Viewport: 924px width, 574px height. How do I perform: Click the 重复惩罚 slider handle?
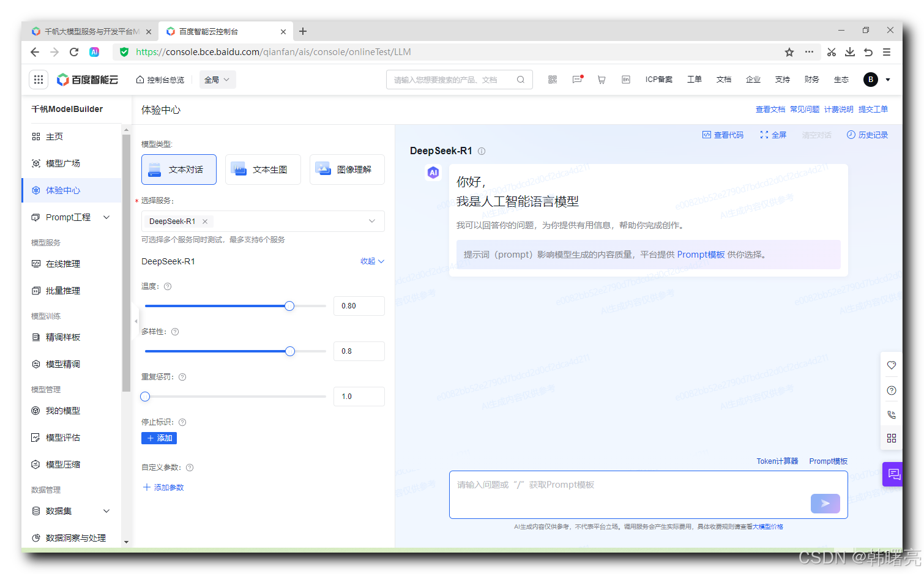pos(145,397)
